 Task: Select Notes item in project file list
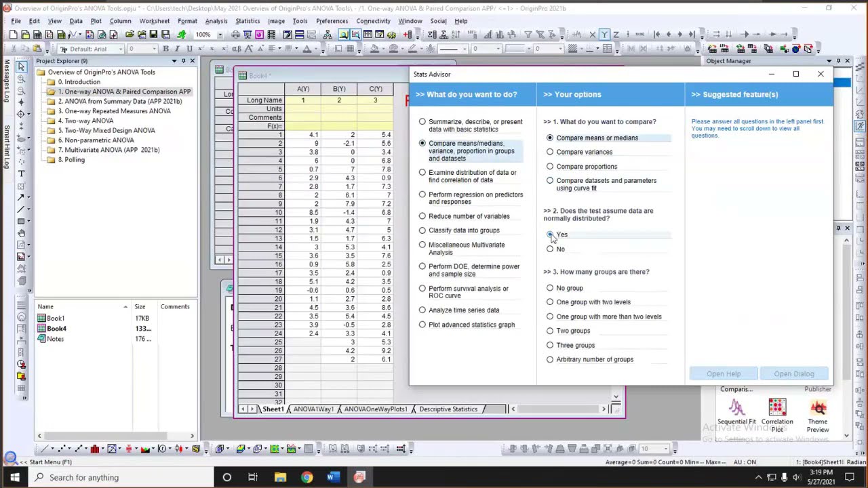pos(51,339)
